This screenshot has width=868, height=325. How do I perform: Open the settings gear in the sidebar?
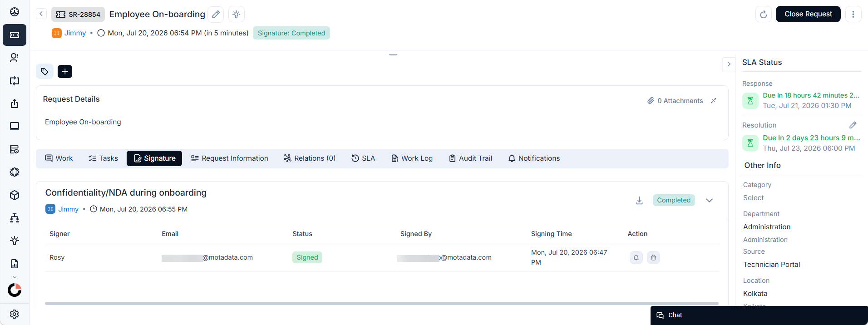click(x=15, y=314)
